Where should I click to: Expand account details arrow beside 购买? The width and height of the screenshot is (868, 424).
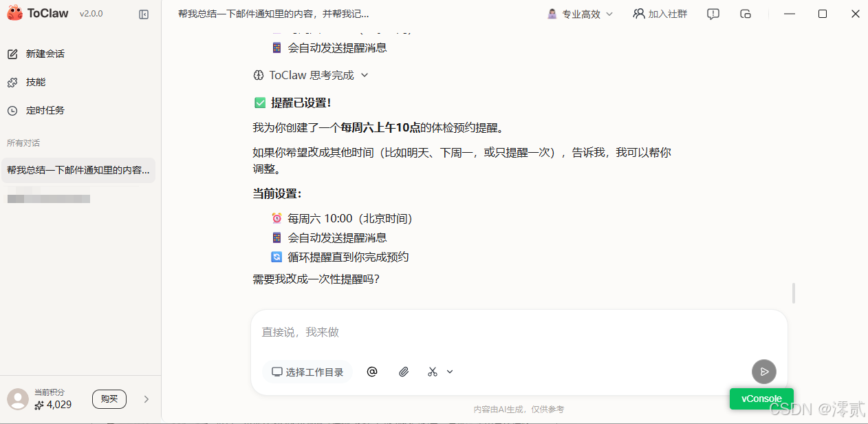point(146,399)
